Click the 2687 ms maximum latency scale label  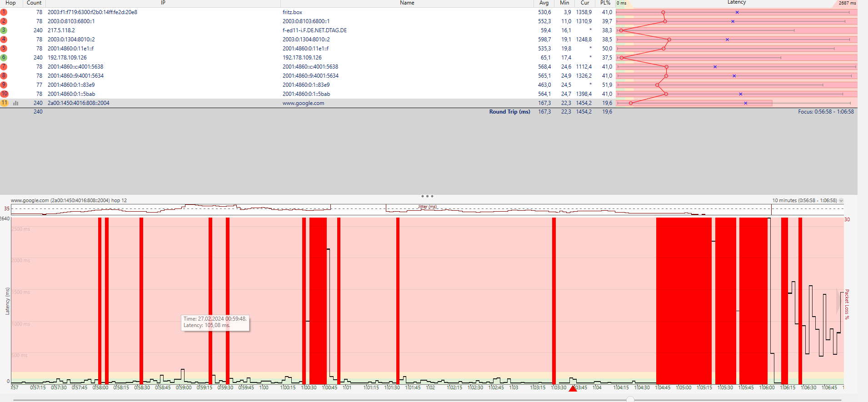(x=847, y=3)
